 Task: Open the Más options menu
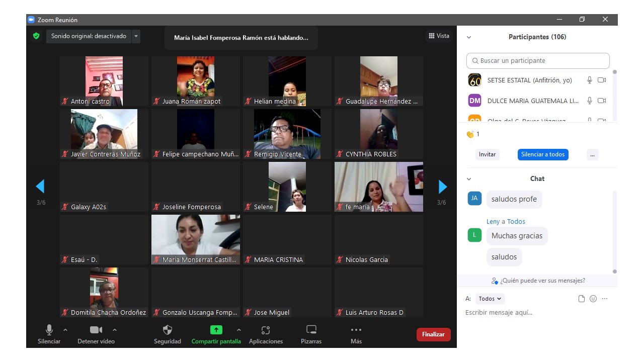[x=356, y=334]
